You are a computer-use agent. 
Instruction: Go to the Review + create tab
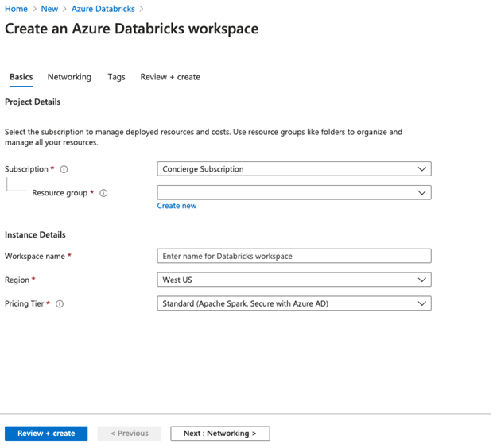click(x=170, y=77)
